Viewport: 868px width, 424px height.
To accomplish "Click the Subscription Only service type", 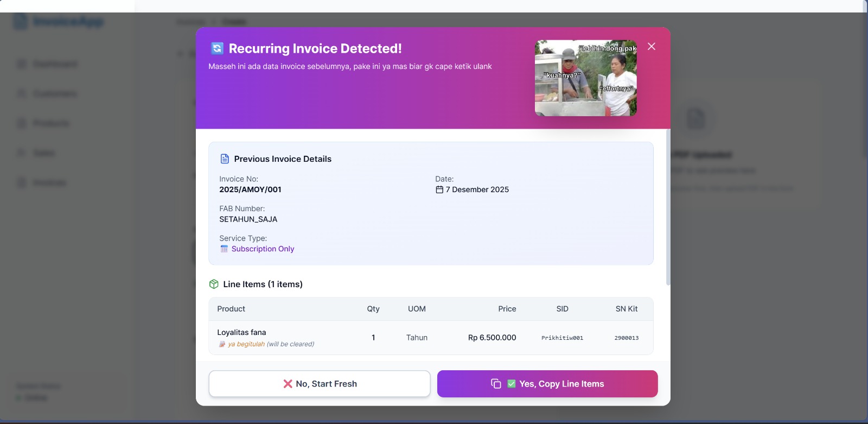I will pos(263,249).
